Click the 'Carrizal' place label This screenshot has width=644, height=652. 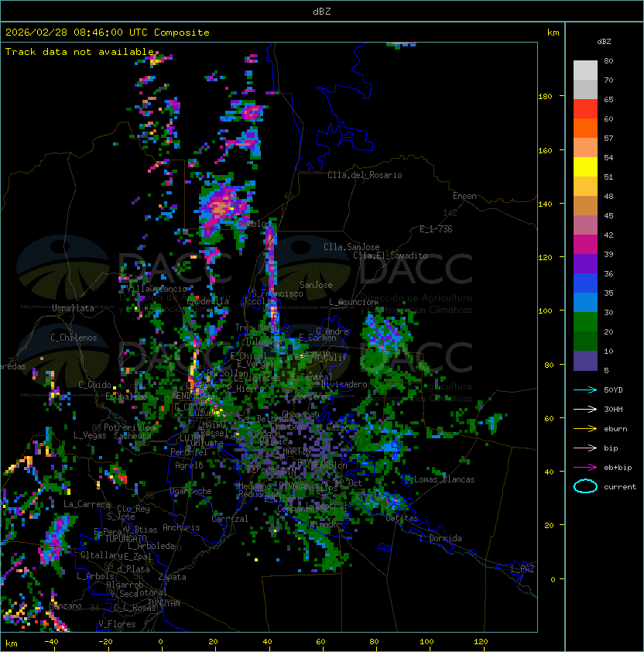click(x=230, y=519)
